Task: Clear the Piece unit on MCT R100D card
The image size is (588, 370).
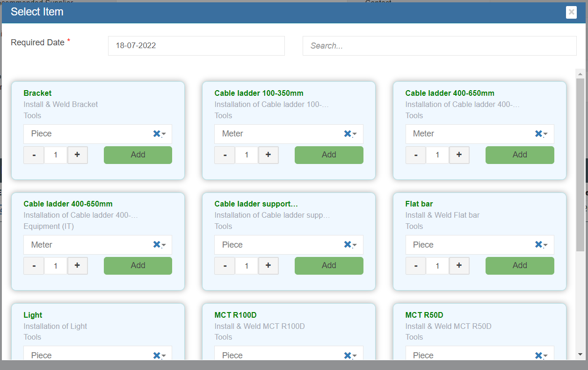Action: 348,356
